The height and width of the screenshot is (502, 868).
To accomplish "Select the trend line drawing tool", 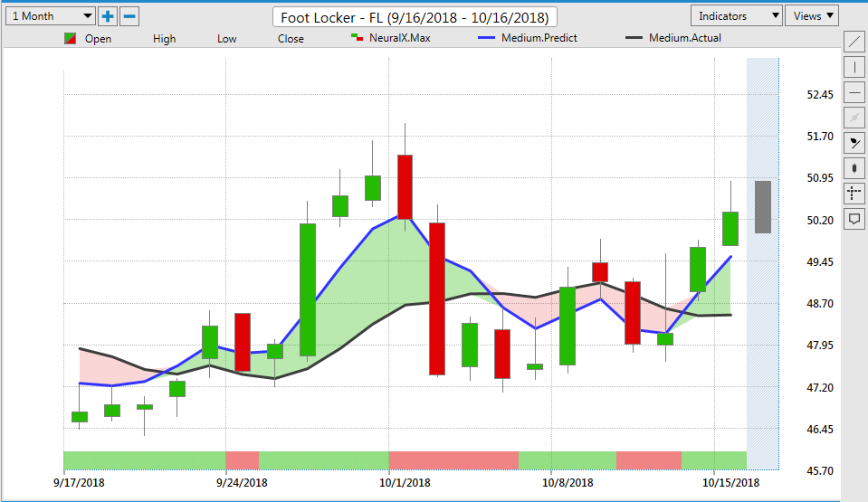I will point(854,42).
